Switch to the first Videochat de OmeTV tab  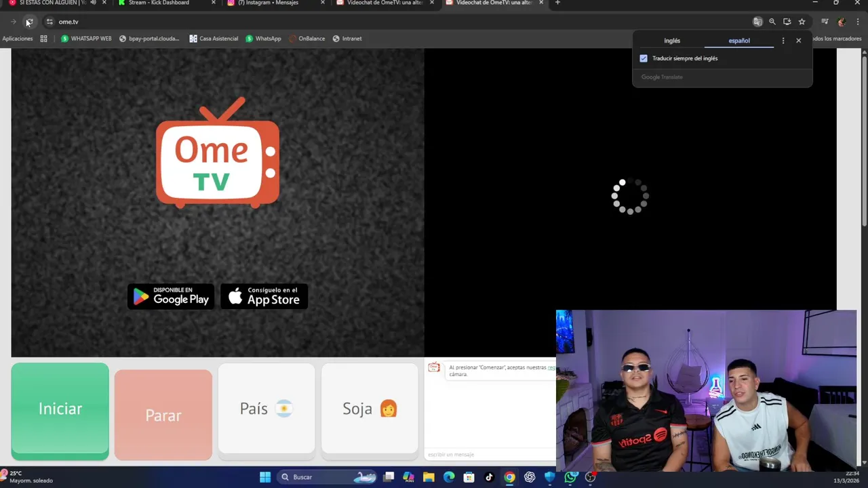pyautogui.click(x=384, y=3)
